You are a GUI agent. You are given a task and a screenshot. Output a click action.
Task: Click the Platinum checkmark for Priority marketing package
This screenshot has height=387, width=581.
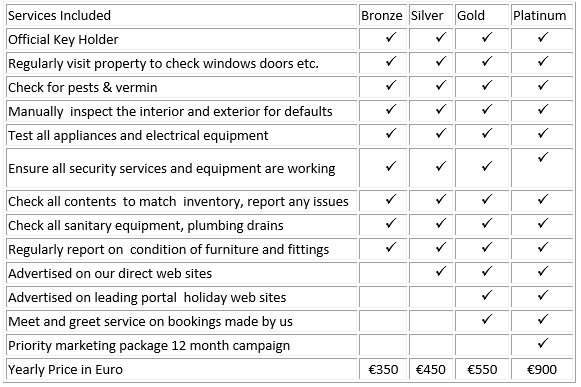(543, 343)
